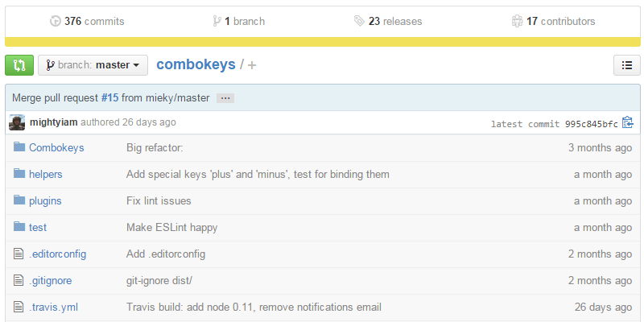Click the green compare branches button
This screenshot has height=322, width=644.
(x=19, y=65)
